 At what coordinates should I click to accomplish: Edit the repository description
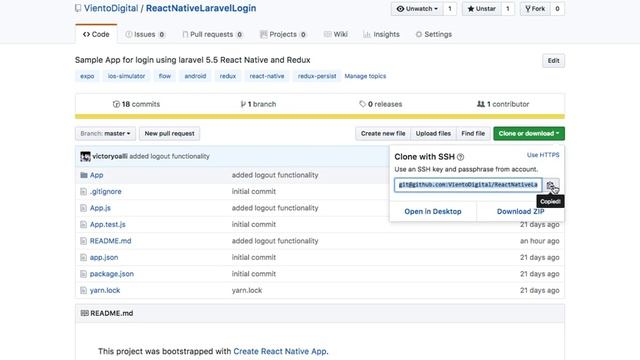pyautogui.click(x=553, y=61)
